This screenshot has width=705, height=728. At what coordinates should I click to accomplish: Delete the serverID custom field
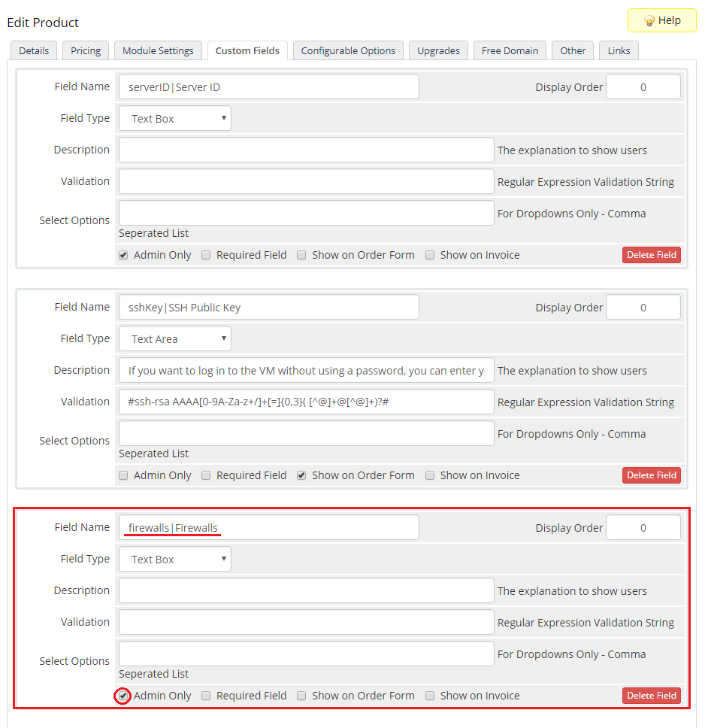[x=651, y=255]
